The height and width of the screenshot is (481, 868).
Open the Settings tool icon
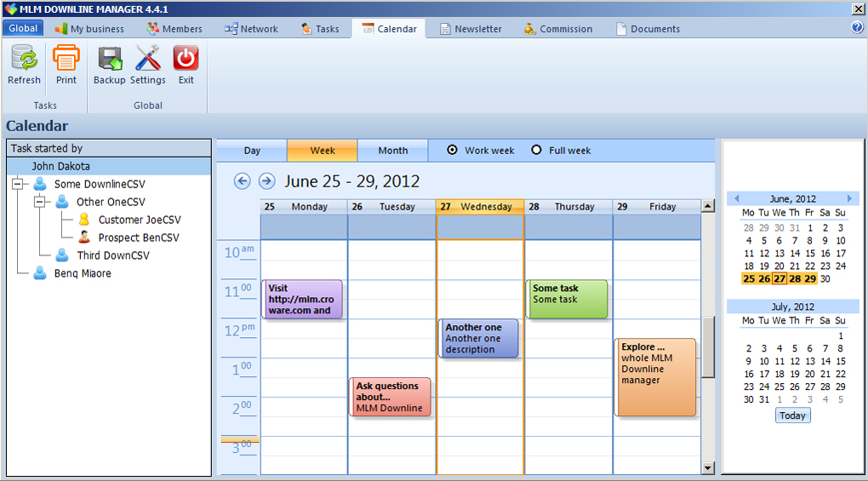(148, 60)
